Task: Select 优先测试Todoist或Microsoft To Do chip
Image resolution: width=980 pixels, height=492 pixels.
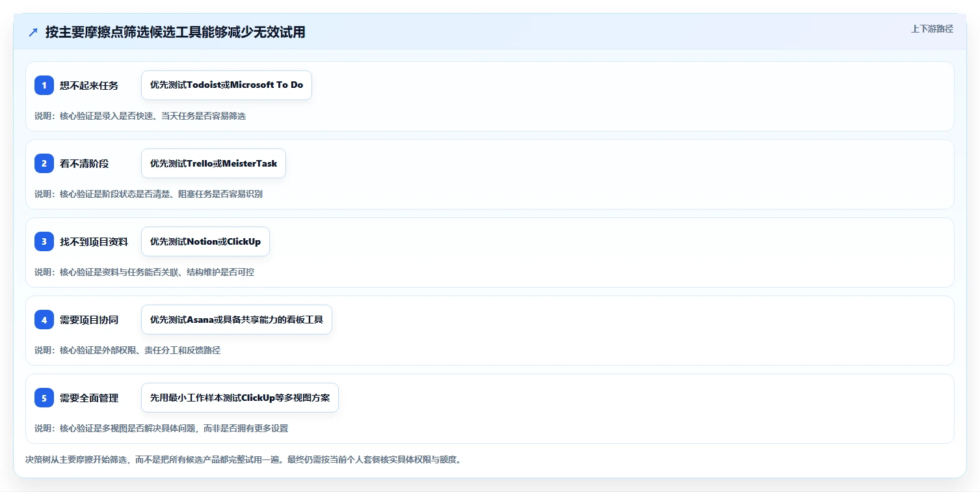Action: tap(226, 85)
